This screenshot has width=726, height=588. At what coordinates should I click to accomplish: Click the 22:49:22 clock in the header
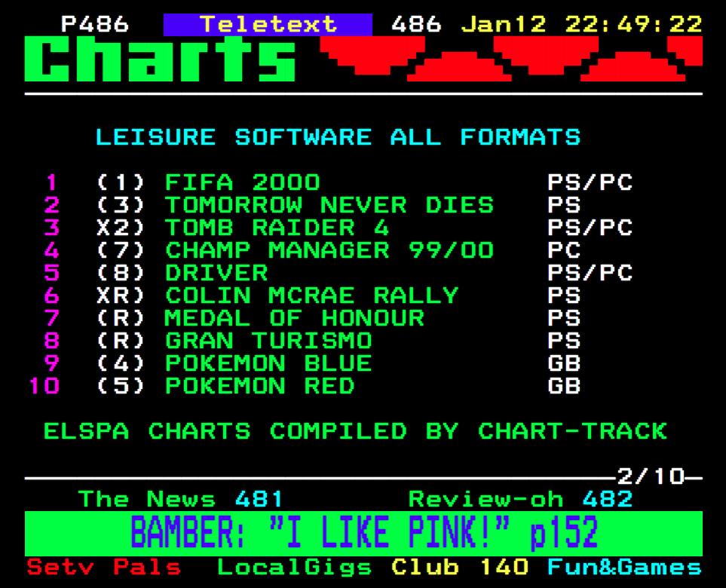(633, 24)
